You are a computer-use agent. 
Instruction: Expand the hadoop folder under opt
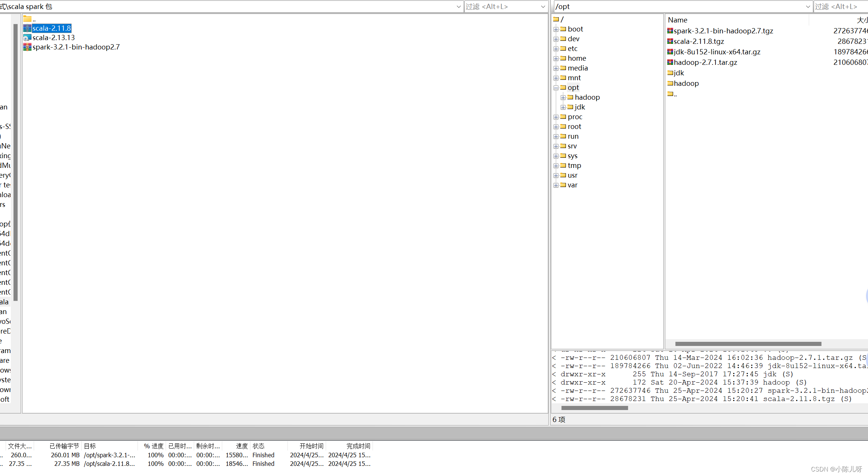(x=563, y=98)
